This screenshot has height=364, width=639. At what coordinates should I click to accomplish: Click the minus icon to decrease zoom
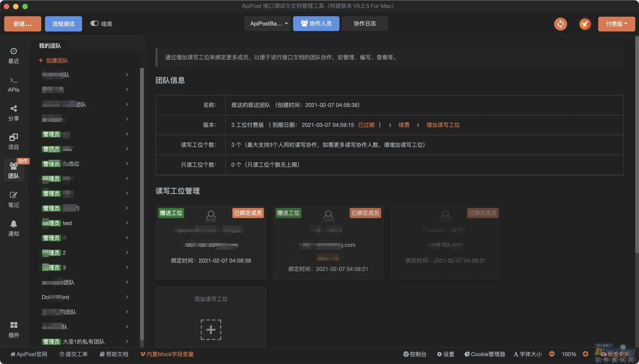pyautogui.click(x=552, y=354)
